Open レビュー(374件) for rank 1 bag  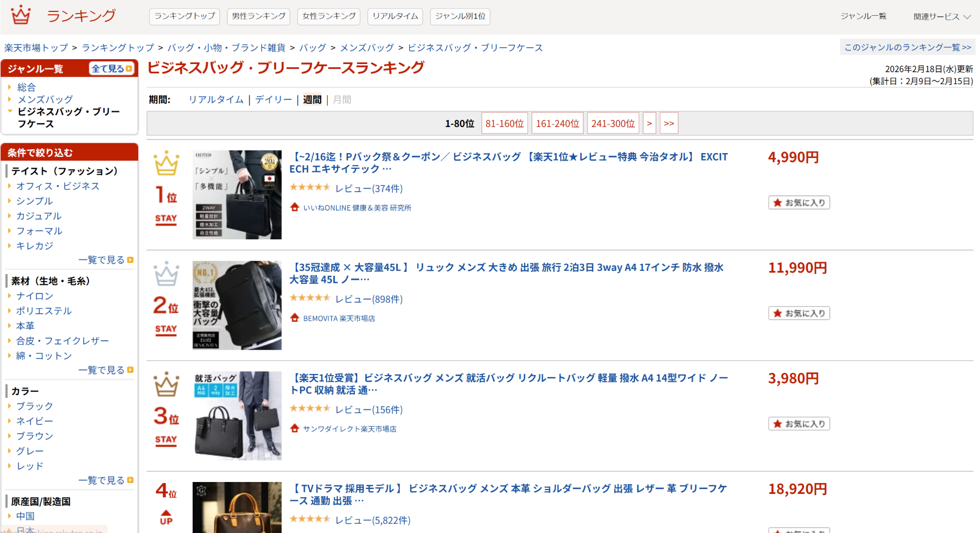369,188
